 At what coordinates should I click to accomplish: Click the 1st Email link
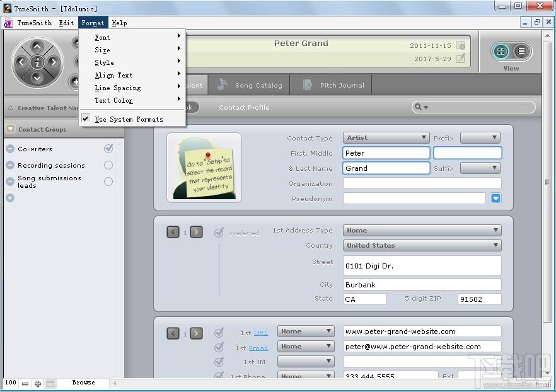click(258, 349)
